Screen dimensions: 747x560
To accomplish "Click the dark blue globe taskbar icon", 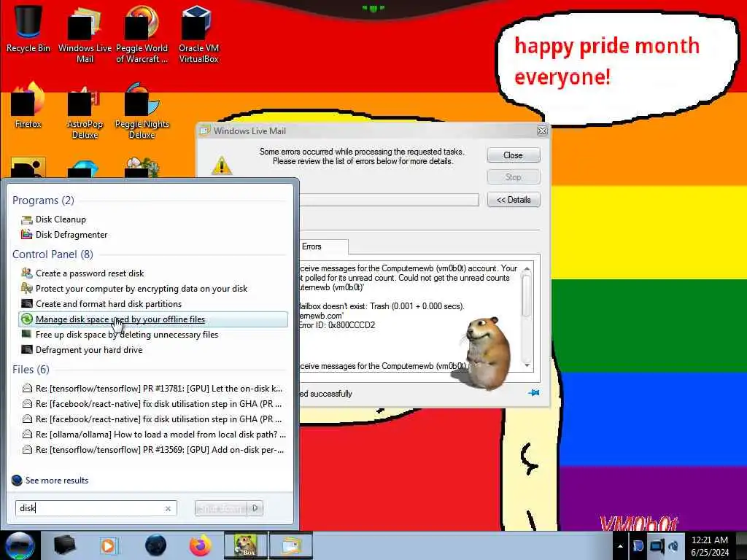I will pos(155,545).
